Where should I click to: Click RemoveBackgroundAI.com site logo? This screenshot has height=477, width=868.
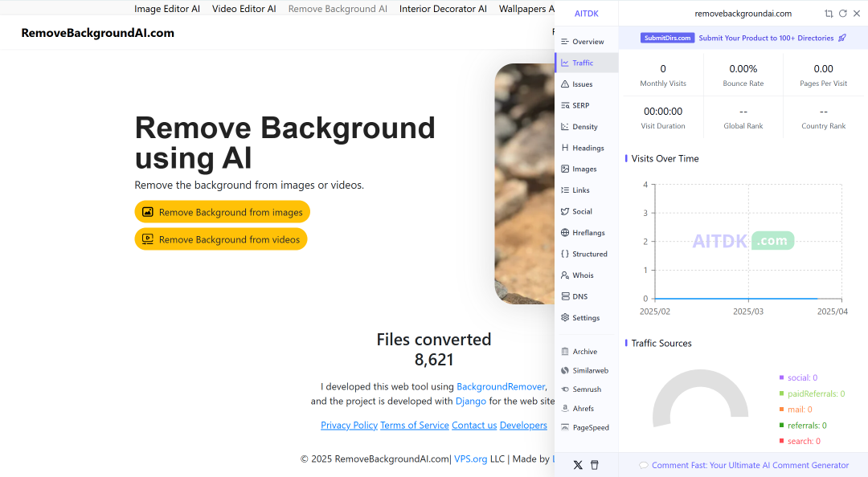click(x=97, y=33)
